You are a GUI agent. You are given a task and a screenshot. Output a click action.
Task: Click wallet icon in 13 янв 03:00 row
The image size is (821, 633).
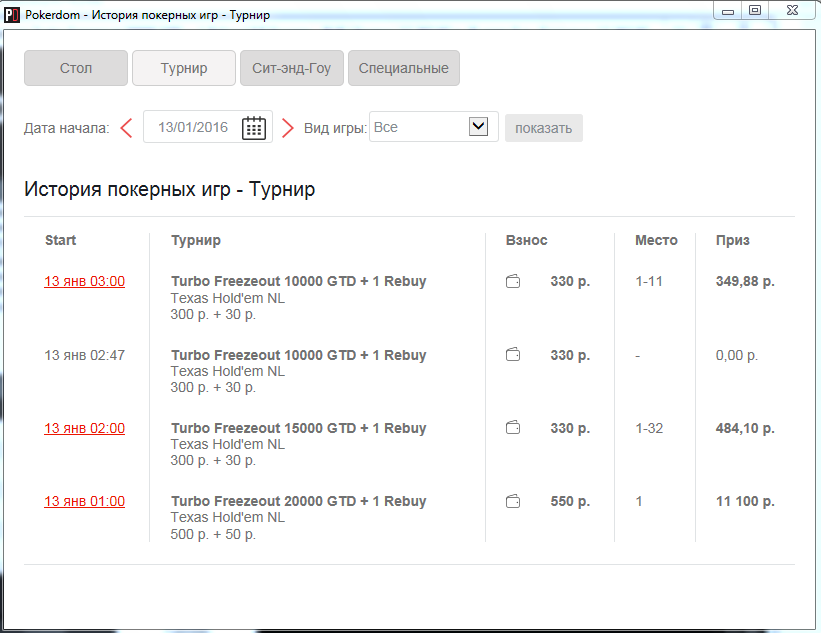(x=513, y=282)
